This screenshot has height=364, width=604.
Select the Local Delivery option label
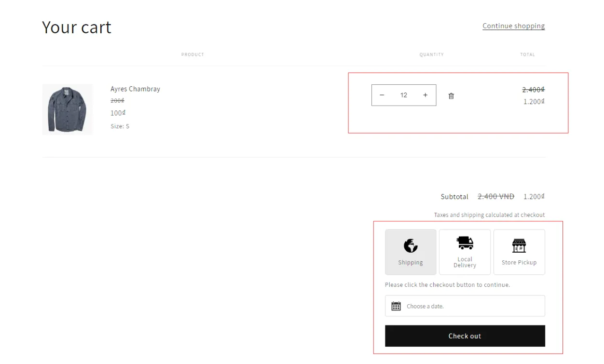click(x=465, y=262)
